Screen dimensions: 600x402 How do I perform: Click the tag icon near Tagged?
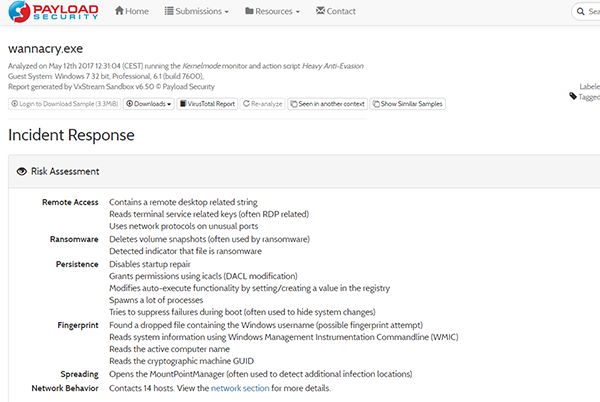573,96
